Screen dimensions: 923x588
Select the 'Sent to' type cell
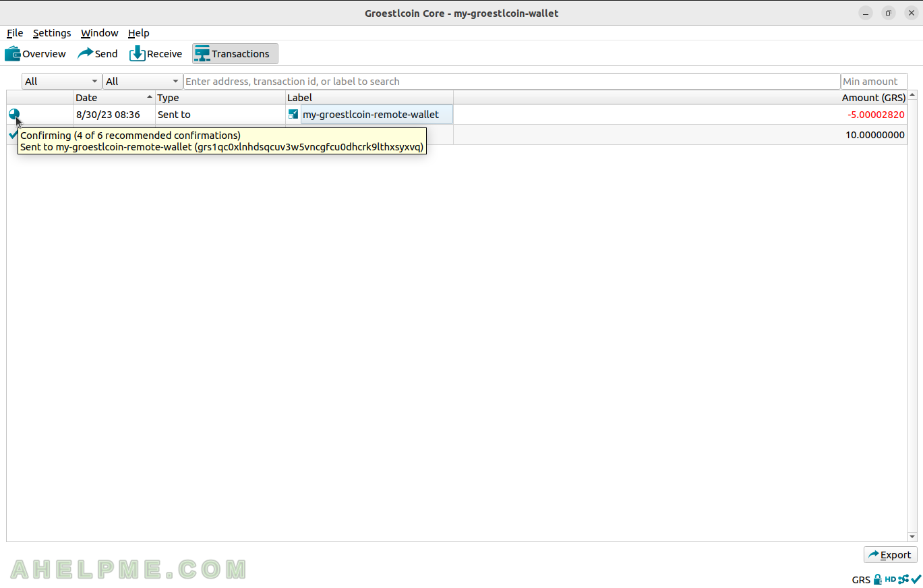pos(220,115)
